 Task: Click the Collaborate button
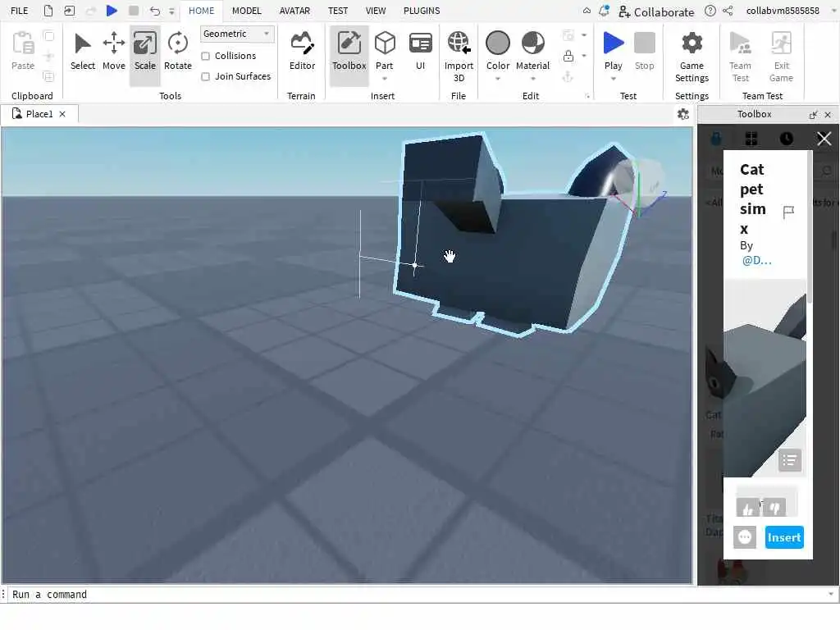[656, 11]
